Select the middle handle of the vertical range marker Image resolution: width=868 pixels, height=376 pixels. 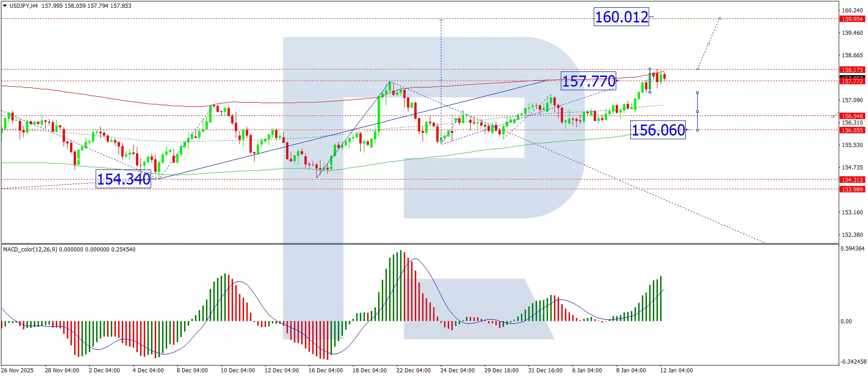[697, 111]
